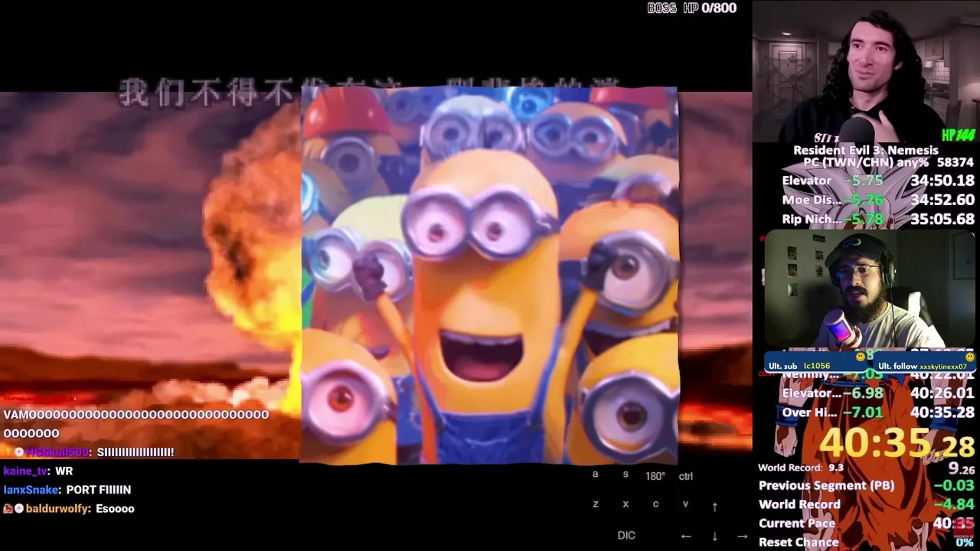Click the HP 144 health indicator
This screenshot has height=551, width=980.
pyautogui.click(x=958, y=135)
